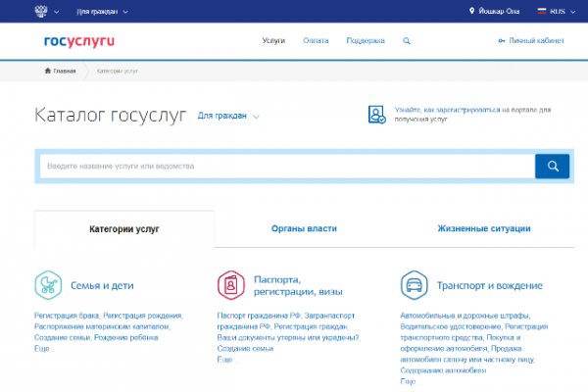Open the Поддержка menu link

pos(367,41)
